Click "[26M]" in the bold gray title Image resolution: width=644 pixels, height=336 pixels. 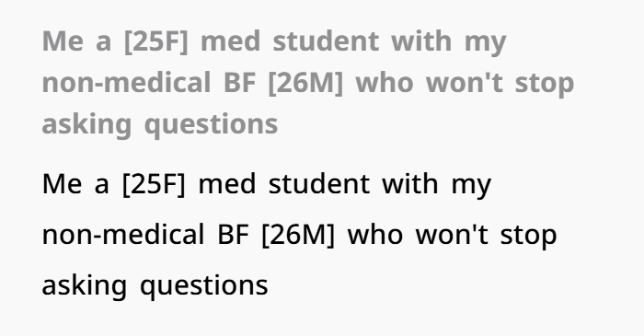(305, 83)
